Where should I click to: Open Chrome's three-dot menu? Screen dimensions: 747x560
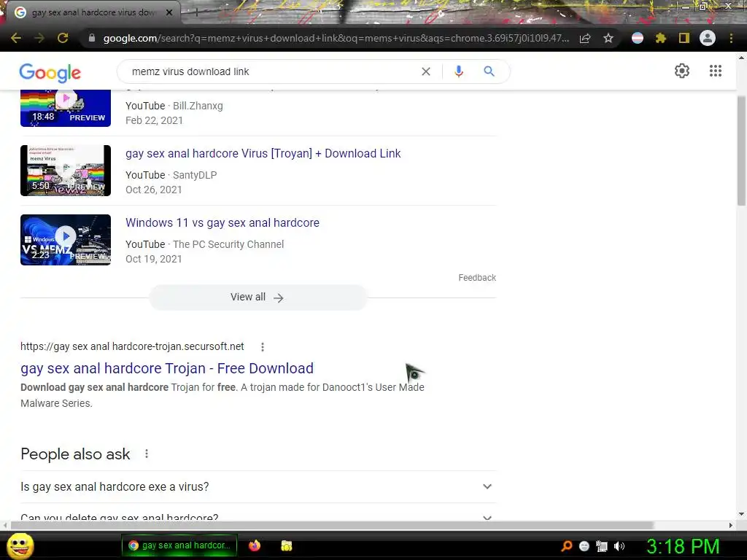[731, 38]
